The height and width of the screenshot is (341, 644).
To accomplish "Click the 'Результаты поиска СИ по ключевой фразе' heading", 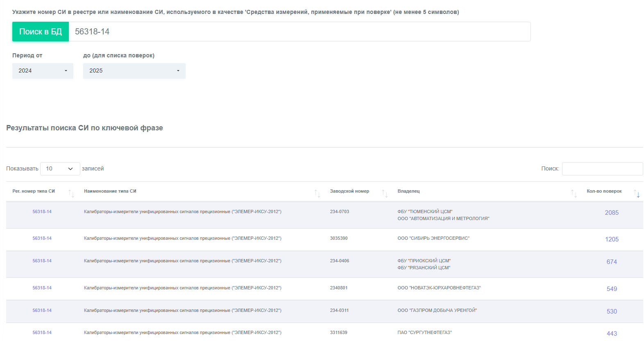I will click(x=84, y=128).
